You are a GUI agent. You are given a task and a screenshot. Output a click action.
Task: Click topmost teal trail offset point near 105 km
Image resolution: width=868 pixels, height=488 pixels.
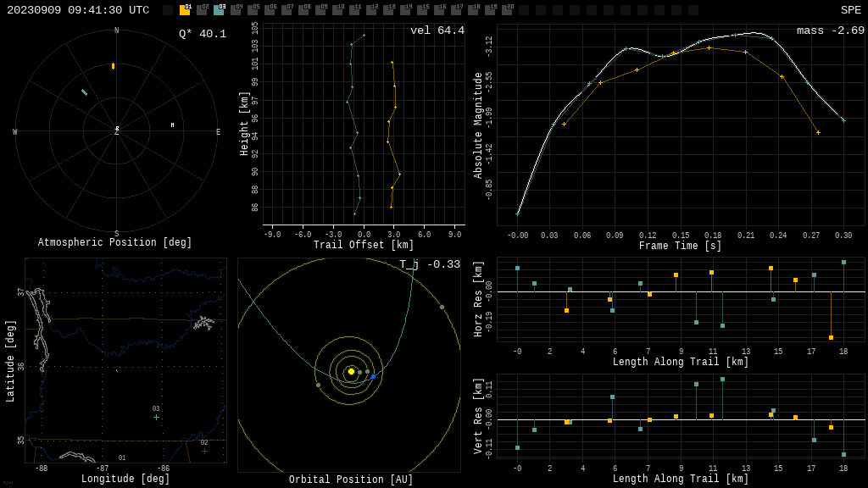pyautogui.click(x=364, y=36)
